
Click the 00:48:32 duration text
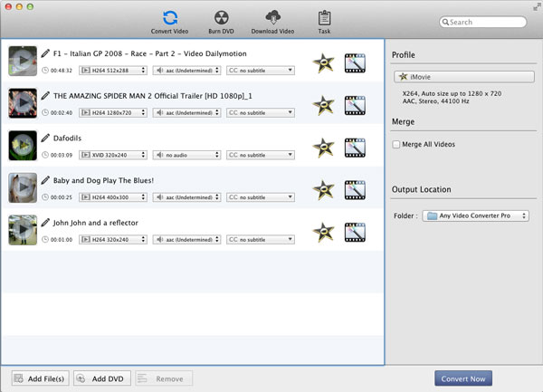(x=62, y=71)
